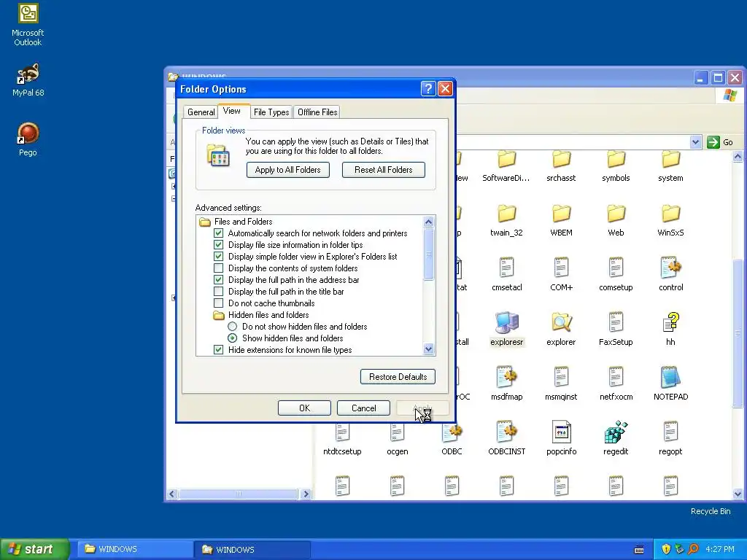
Task: Select the SoftwareDi... folder icon
Action: (506, 166)
